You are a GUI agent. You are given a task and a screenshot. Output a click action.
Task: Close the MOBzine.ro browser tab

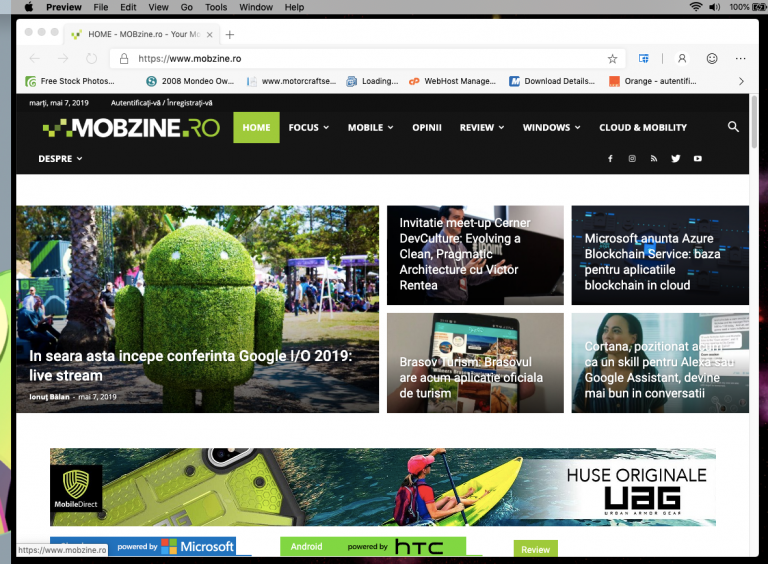coord(210,34)
